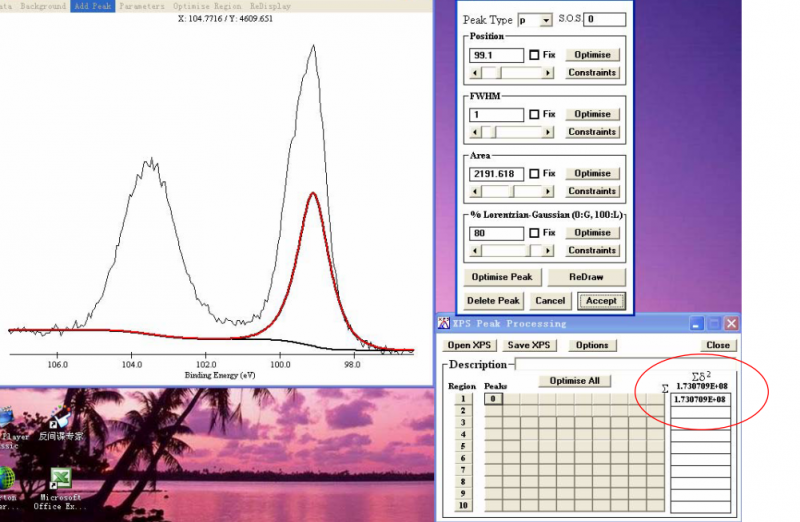
Task: Click right arrow of Area scrollbar
Action: tap(547, 191)
